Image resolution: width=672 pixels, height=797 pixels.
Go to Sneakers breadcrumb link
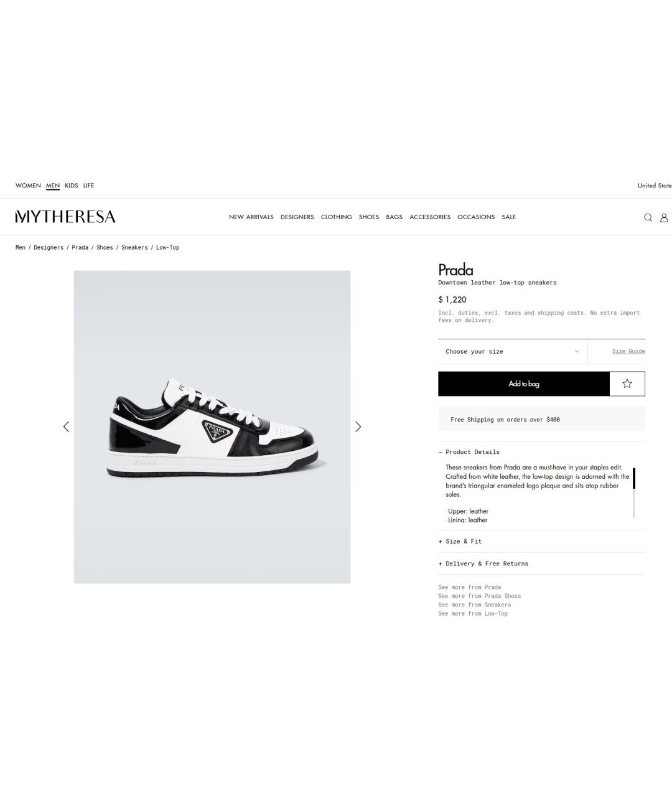134,247
